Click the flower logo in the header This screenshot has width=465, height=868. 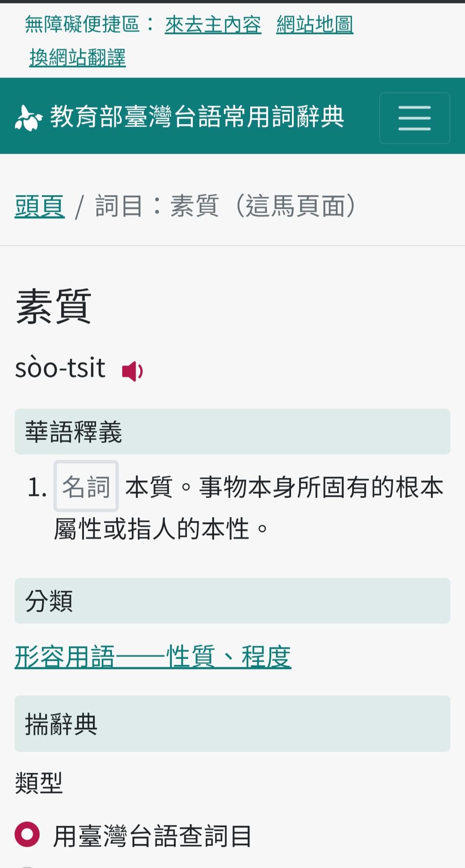coord(28,118)
